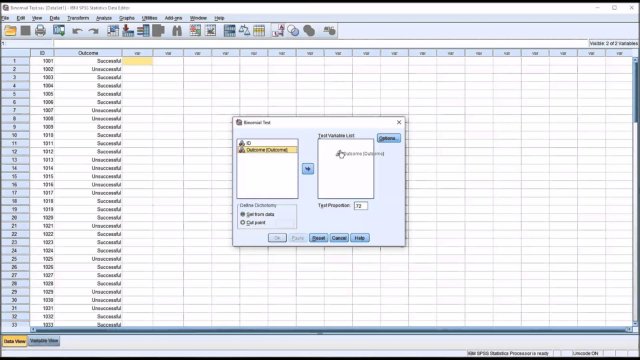Click the Redo arrow icon
This screenshot has width=640, height=360.
(x=93, y=31)
